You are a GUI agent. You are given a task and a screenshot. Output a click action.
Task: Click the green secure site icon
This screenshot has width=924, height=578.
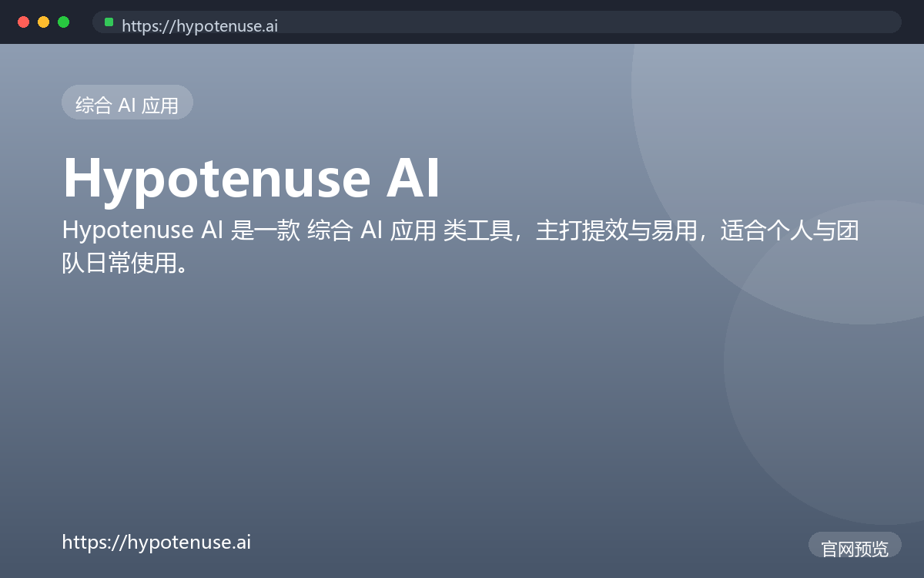click(x=109, y=22)
